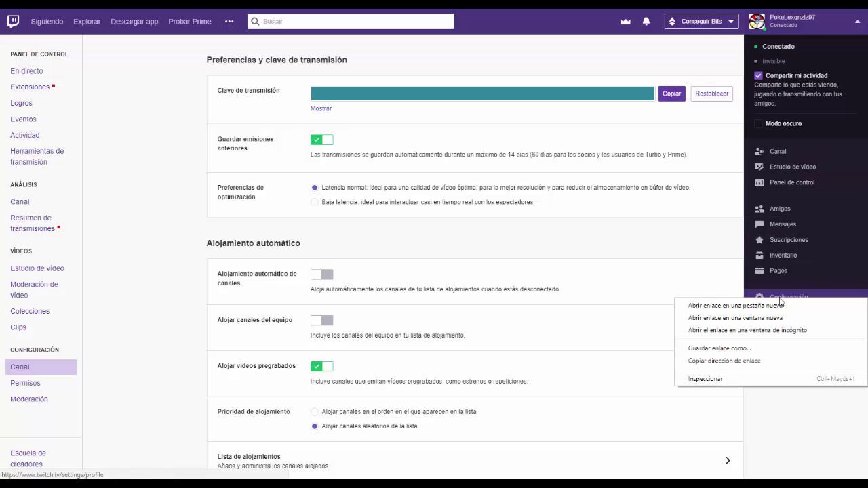
Task: Select Abrir enlace en una ventana nueva
Action: pos(735,318)
